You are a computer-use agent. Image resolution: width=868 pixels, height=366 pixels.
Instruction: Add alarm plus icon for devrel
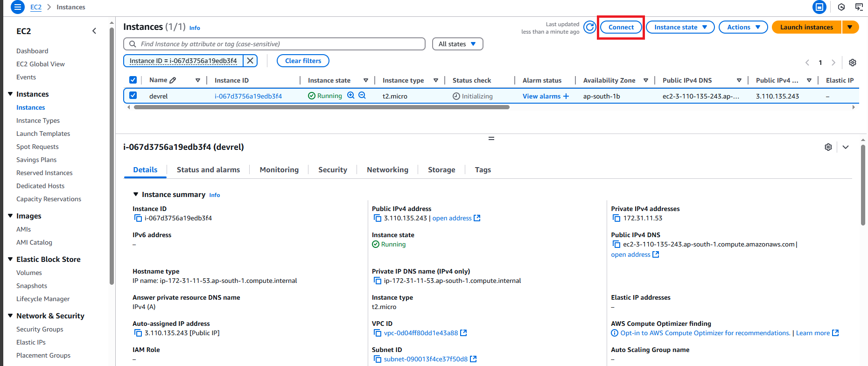(566, 96)
